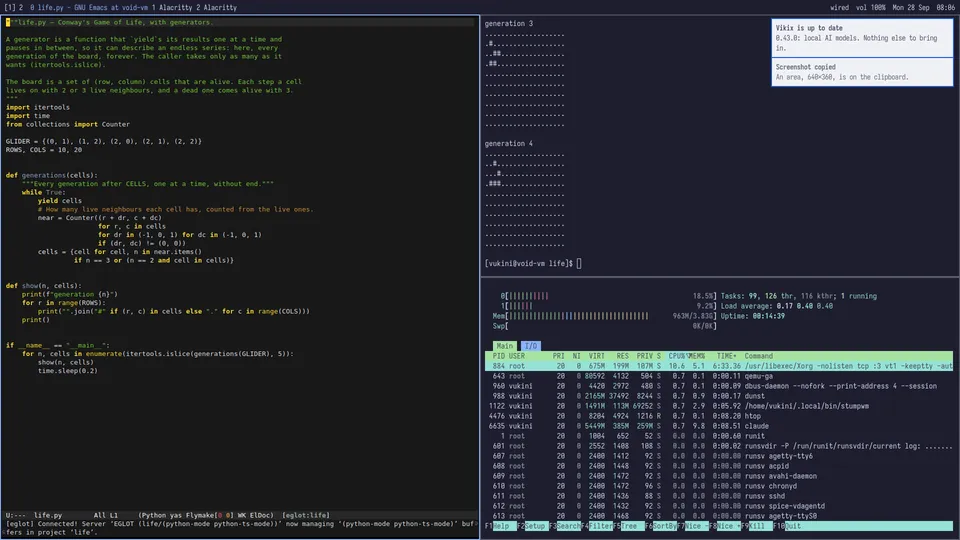960x540 pixels.
Task: Click the Python major mode in the mode line
Action: [154, 516]
